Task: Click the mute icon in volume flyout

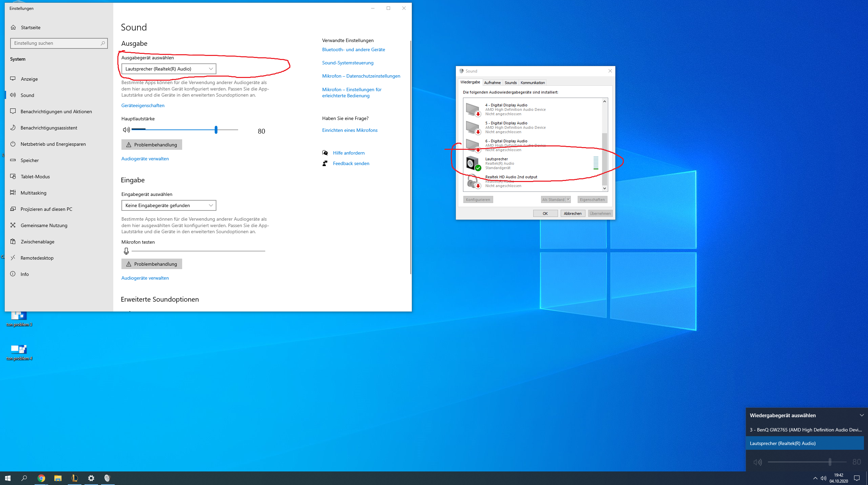Action: [x=757, y=462]
